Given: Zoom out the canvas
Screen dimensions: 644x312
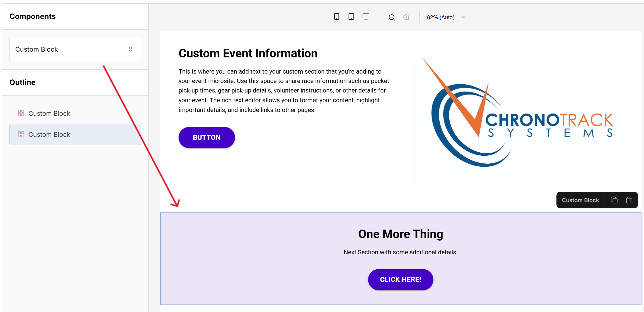Looking at the screenshot, I should [x=392, y=17].
